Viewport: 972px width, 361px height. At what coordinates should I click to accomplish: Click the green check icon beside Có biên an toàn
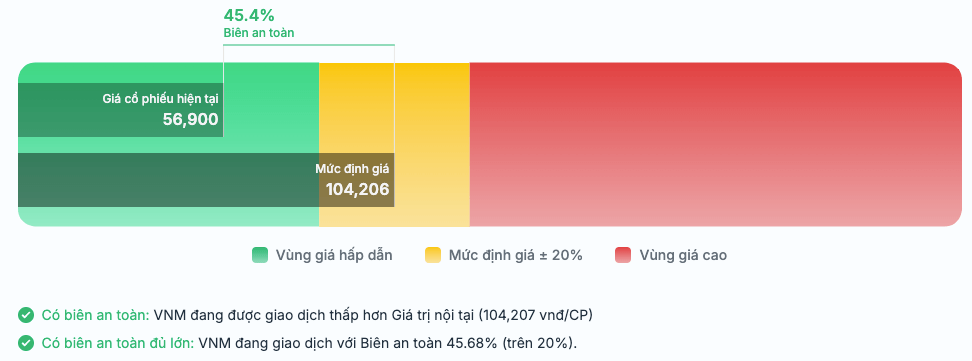(25, 315)
